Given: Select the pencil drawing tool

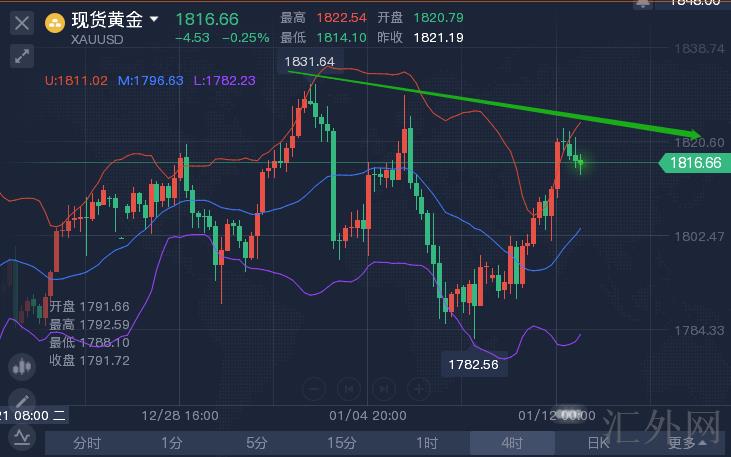Looking at the screenshot, I should click(21, 401).
